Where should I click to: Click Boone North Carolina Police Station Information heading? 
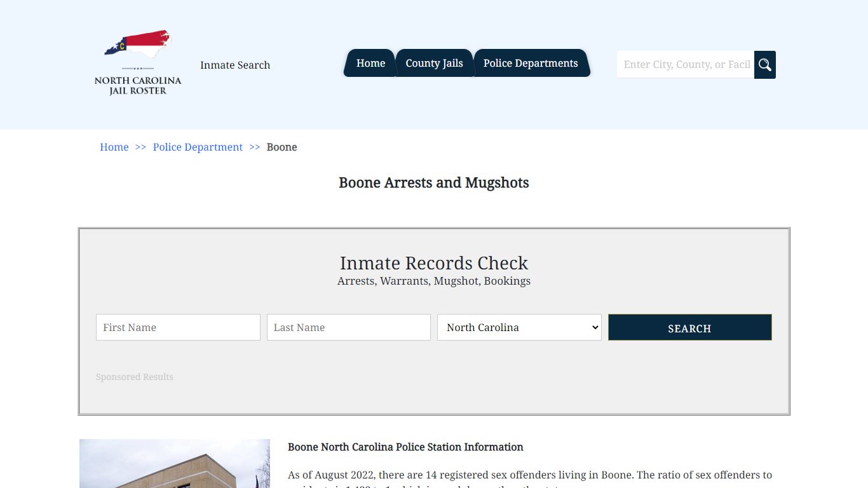point(405,447)
